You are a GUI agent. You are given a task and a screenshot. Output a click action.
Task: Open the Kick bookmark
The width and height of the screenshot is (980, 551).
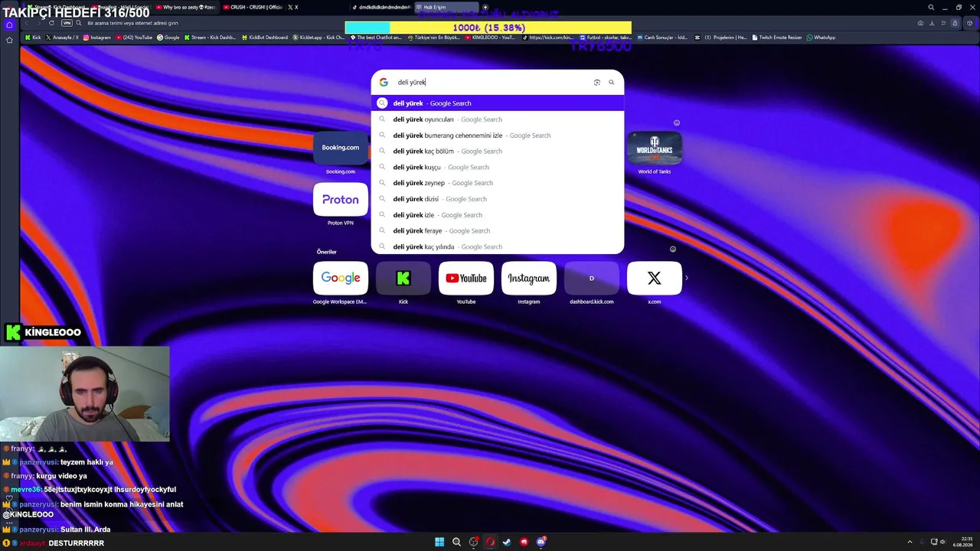(32, 37)
